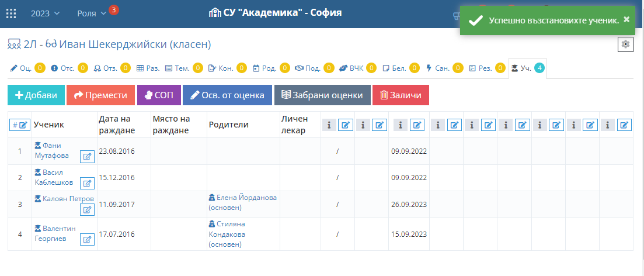Viewport: 644px width, 276px height.
Task: Click the red Заличи button
Action: [401, 95]
